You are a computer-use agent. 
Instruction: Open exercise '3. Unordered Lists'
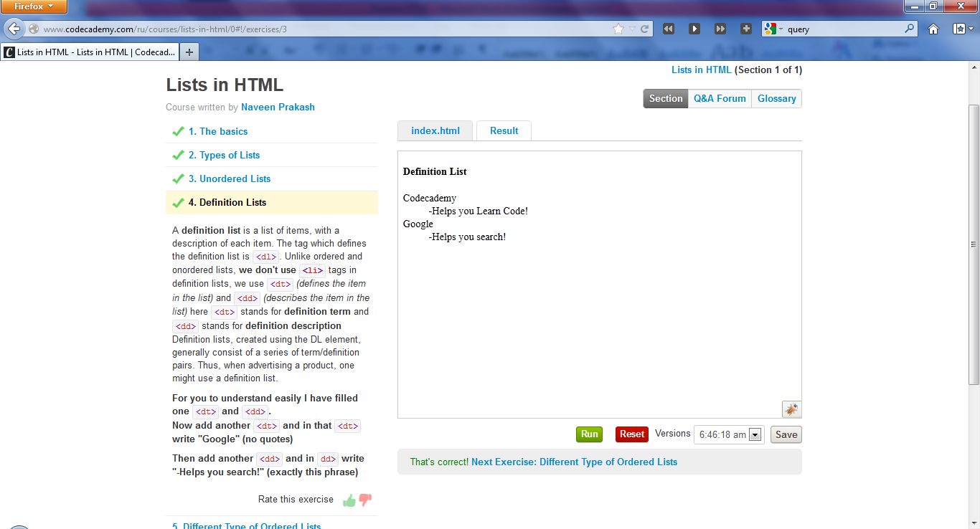(230, 178)
